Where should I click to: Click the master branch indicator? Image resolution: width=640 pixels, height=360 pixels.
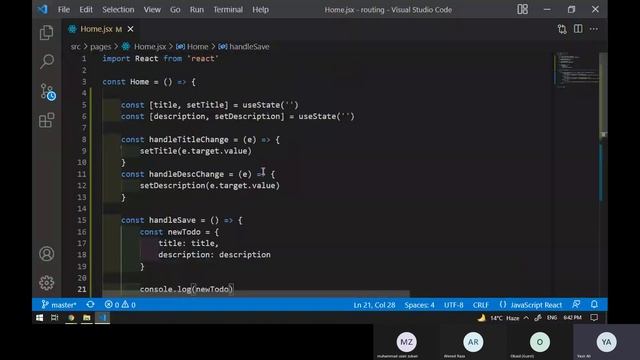pos(59,304)
